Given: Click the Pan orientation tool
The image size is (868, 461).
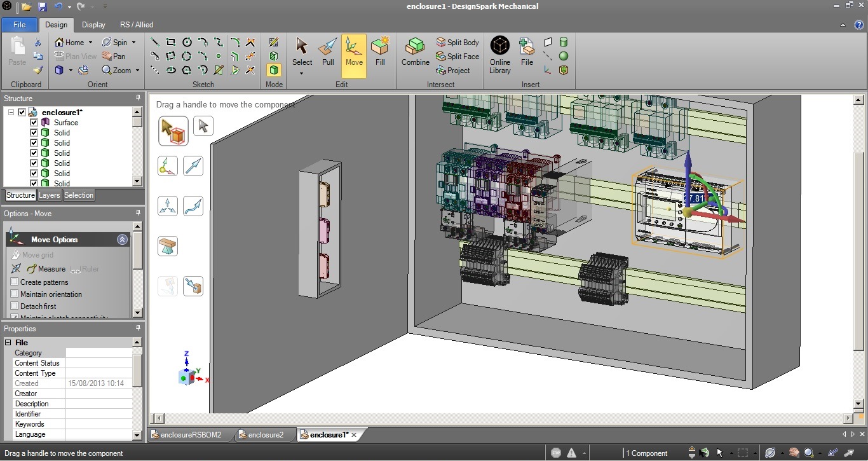Looking at the screenshot, I should tap(114, 57).
